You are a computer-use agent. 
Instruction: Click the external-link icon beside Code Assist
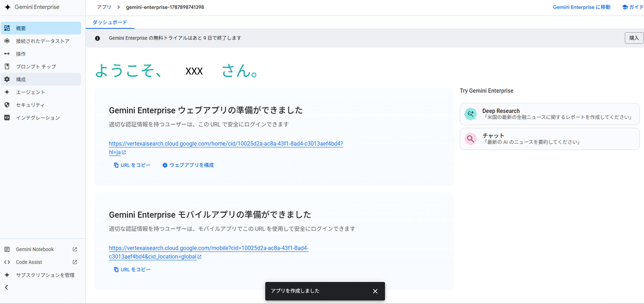click(x=75, y=262)
